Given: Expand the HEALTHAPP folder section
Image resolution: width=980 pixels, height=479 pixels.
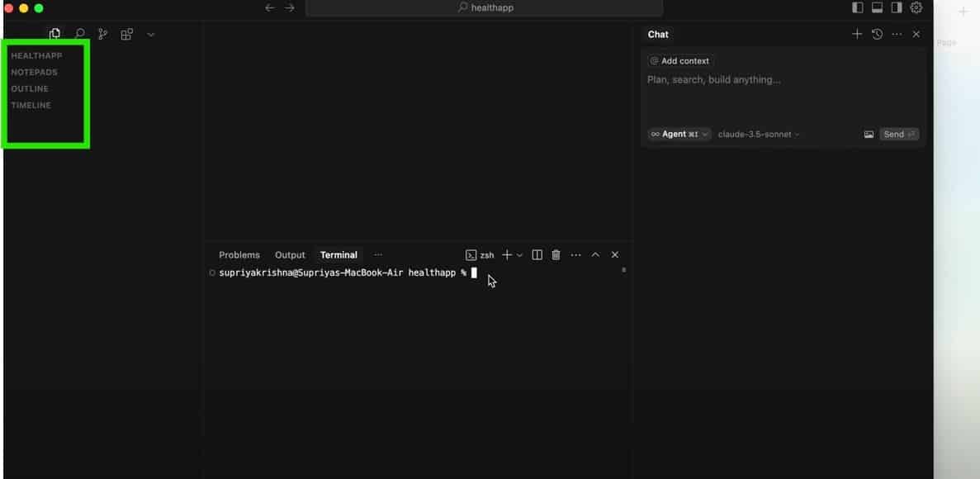Looking at the screenshot, I should [36, 55].
